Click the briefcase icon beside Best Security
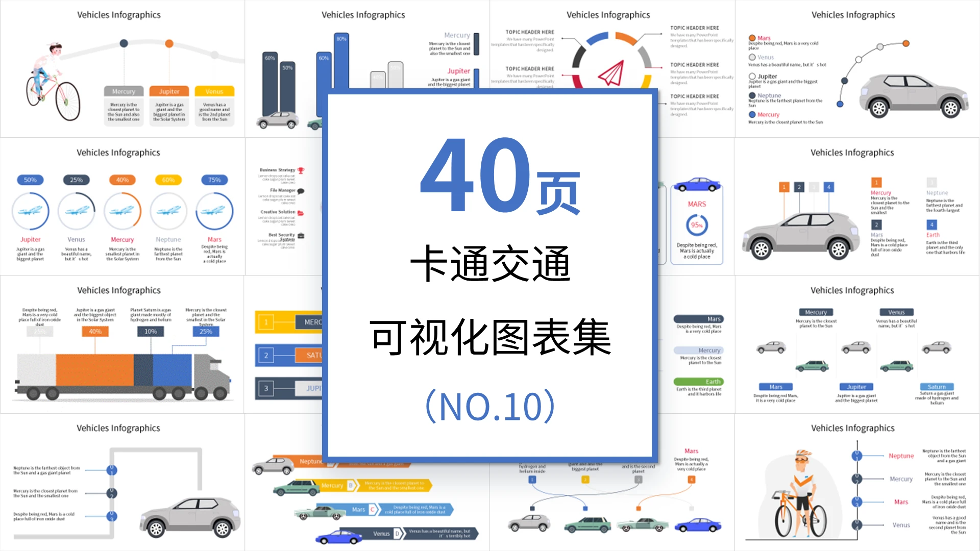Image resolution: width=980 pixels, height=551 pixels. coord(301,236)
